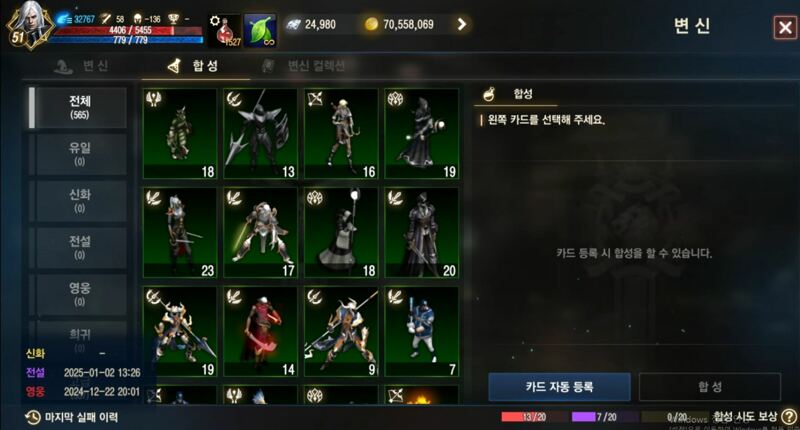Viewport: 800px width, 430px height.
Task: Select the blue baseball player card with 7
Action: 421,331
